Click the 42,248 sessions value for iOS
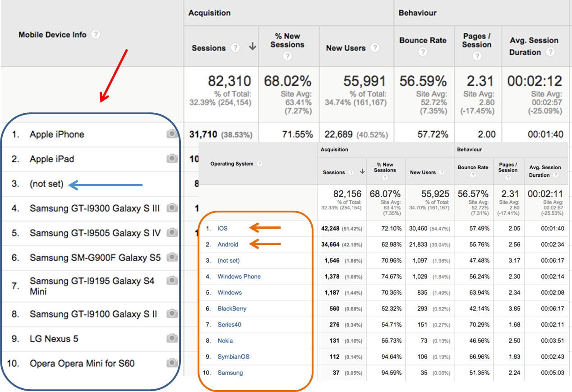Image resolution: width=572 pixels, height=392 pixels. click(x=330, y=229)
